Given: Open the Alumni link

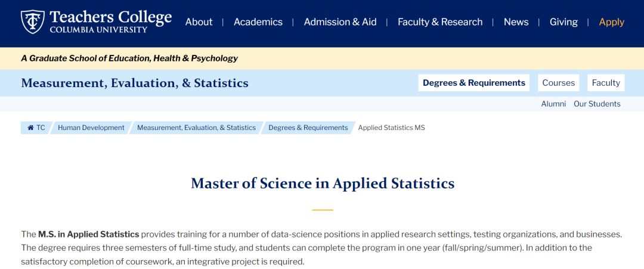Looking at the screenshot, I should (553, 104).
